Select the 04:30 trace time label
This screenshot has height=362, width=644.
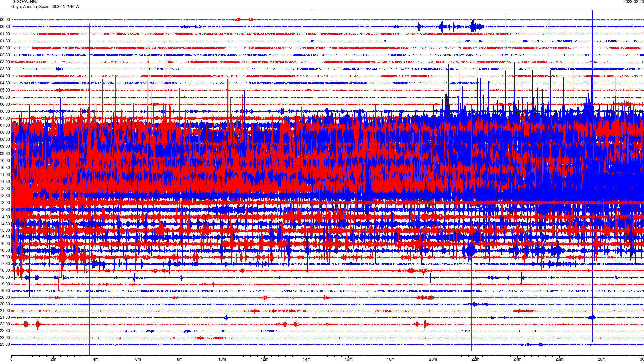[5, 83]
